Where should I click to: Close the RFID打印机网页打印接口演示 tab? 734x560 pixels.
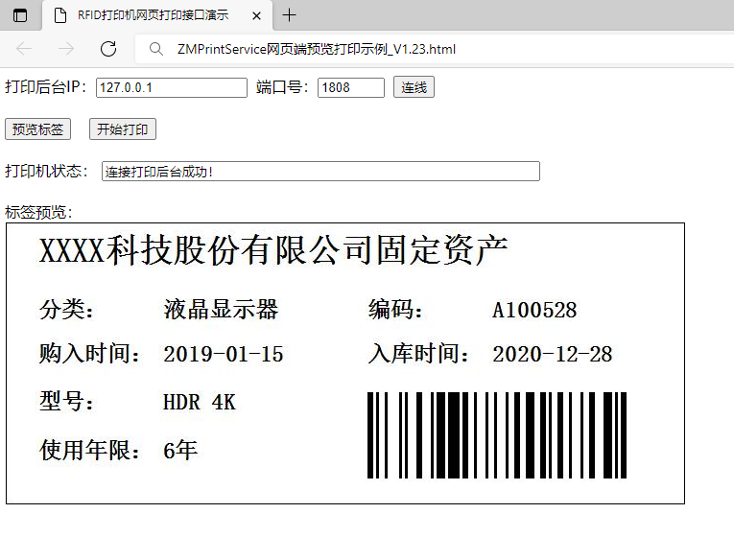pos(256,16)
